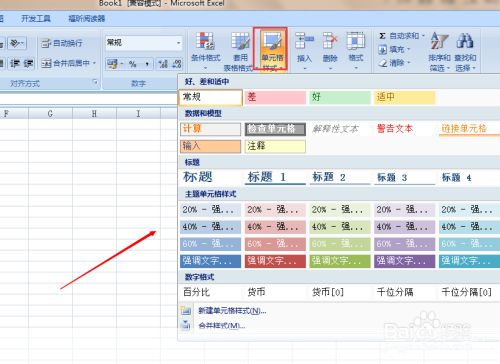Select the 差 (Bad) cell style
This screenshot has width=500, height=364.
(275, 97)
